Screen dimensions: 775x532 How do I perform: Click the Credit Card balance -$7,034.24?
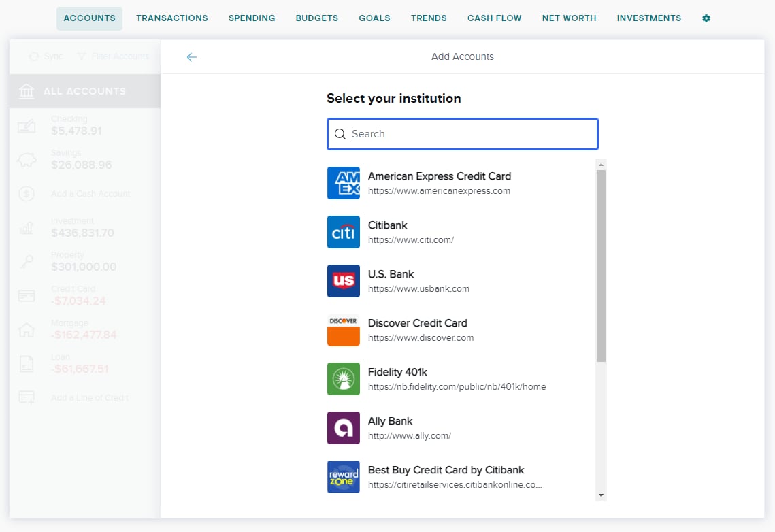point(78,301)
